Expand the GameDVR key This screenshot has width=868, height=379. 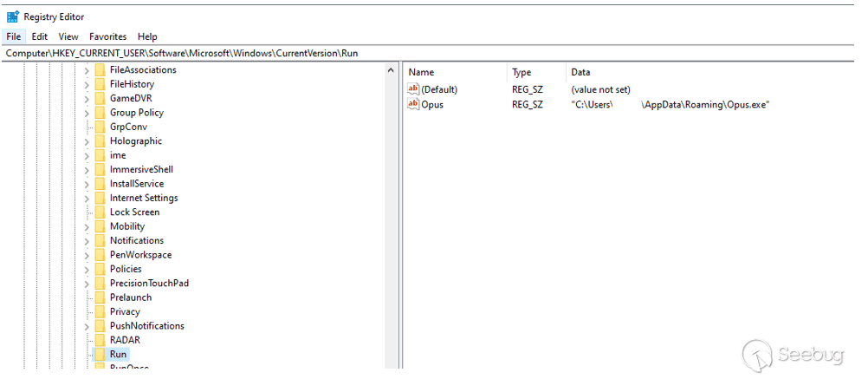click(x=87, y=99)
